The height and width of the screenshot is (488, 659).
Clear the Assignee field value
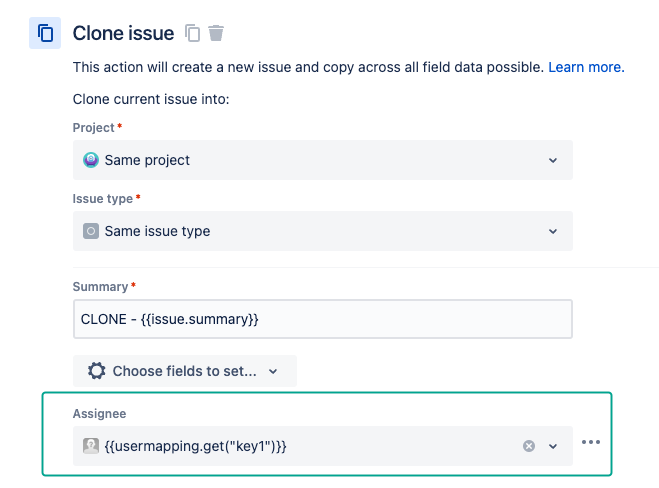point(529,446)
